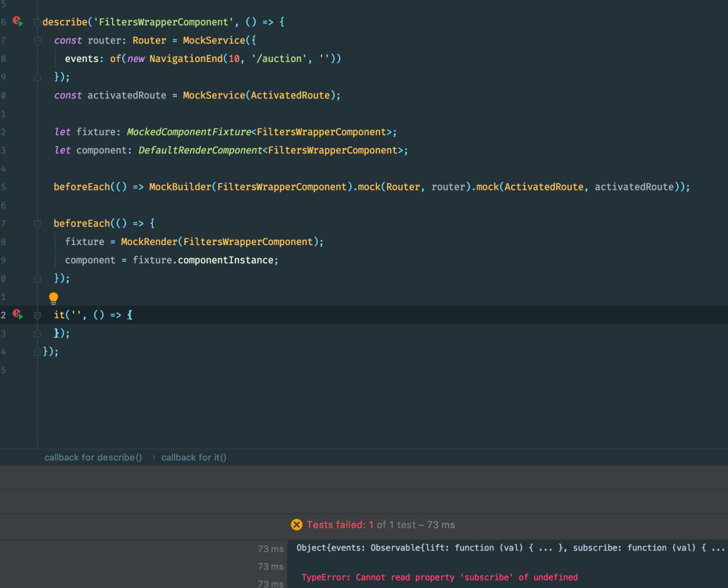728x588 pixels.
Task: Click the MockedComponentFixture type name
Action: pos(189,132)
